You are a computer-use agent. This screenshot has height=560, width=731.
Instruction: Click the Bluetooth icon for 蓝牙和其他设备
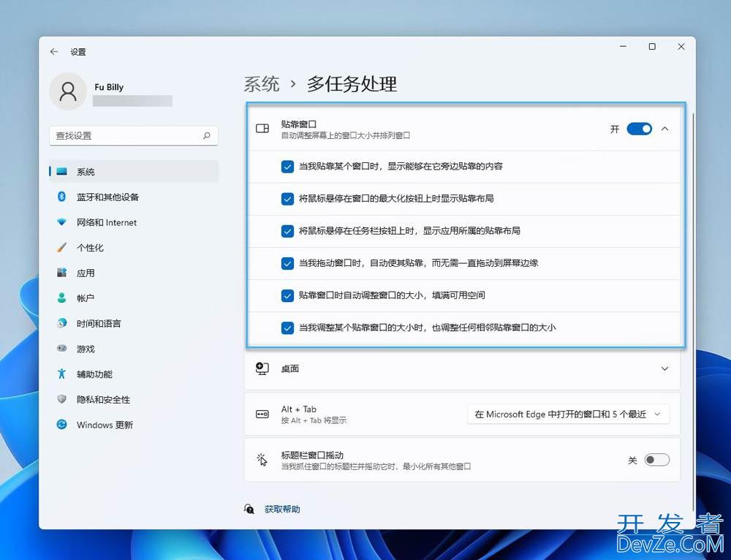click(61, 197)
